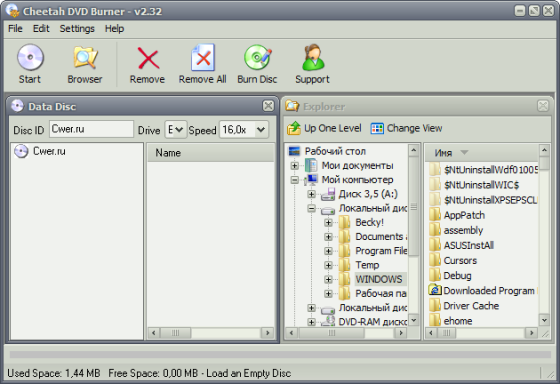Expand the Program Files node

pos(328,251)
